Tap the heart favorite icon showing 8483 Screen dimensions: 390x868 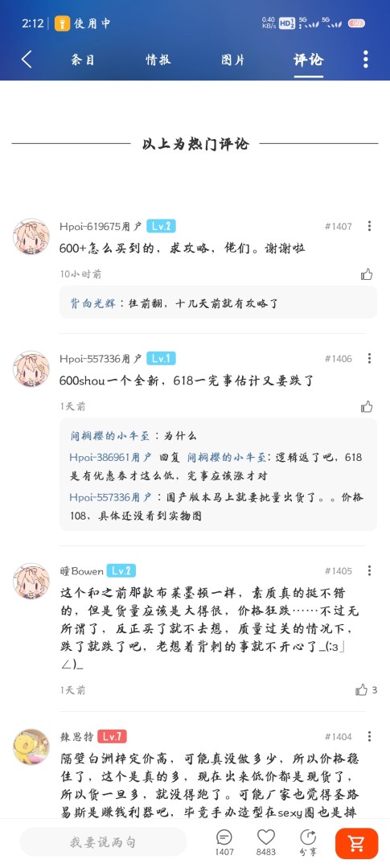[266, 842]
